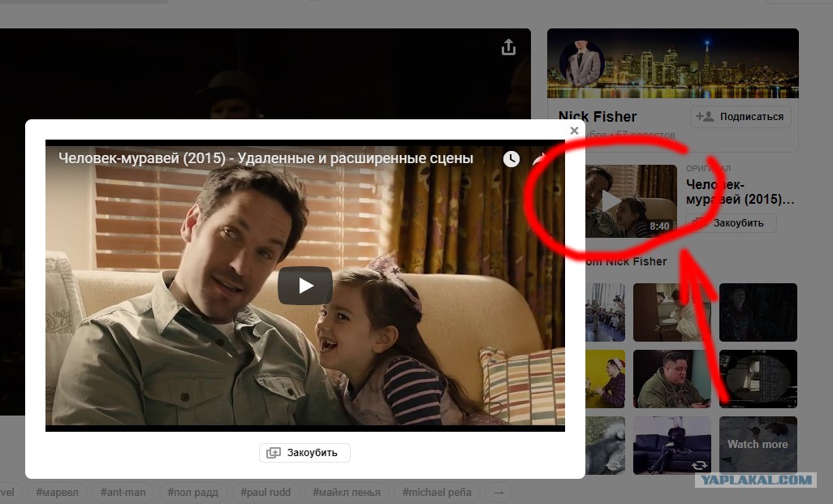This screenshot has height=504, width=833.
Task: Select the #paul rudd tag
Action: (265, 493)
